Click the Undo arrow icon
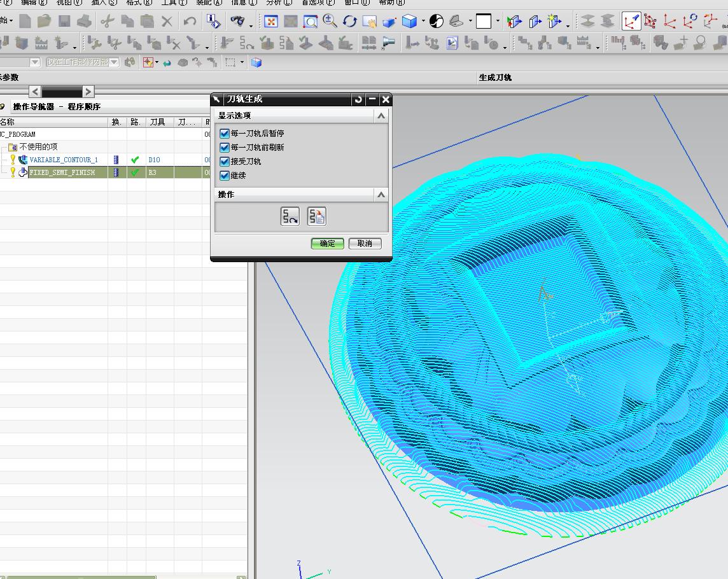 point(190,22)
